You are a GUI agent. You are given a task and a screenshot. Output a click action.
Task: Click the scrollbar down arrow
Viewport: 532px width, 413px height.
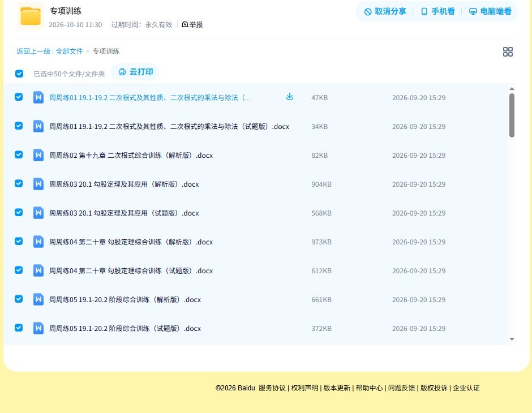[512, 339]
